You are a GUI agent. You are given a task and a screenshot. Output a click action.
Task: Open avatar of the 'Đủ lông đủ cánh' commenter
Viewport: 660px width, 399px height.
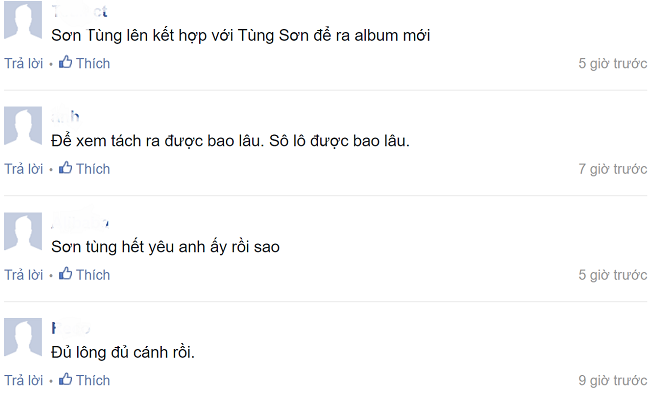23,337
